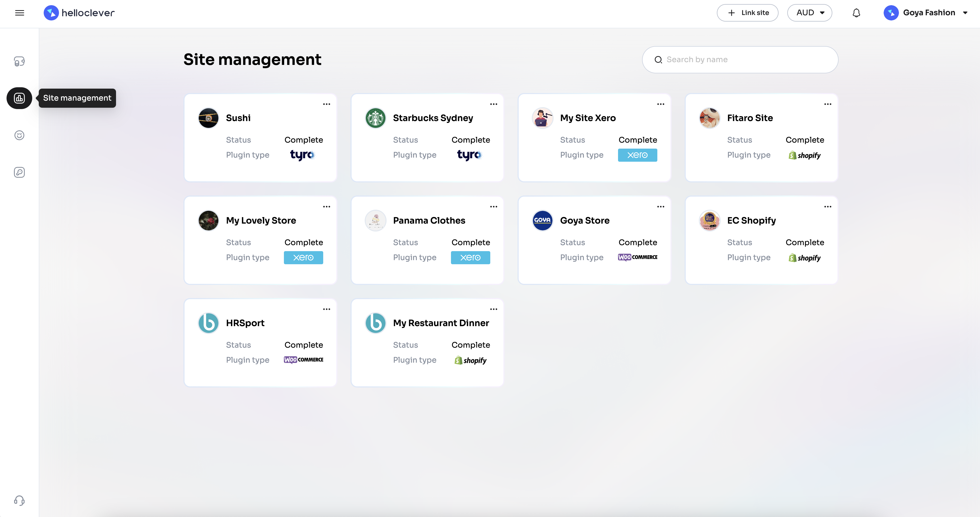The height and width of the screenshot is (517, 980).
Task: Open options menu for My Restaurant Dinner
Action: pos(494,309)
